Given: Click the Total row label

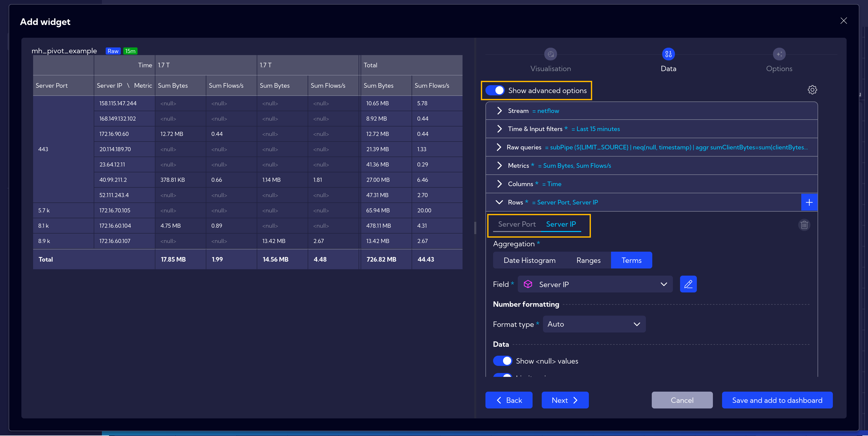Looking at the screenshot, I should [x=46, y=259].
